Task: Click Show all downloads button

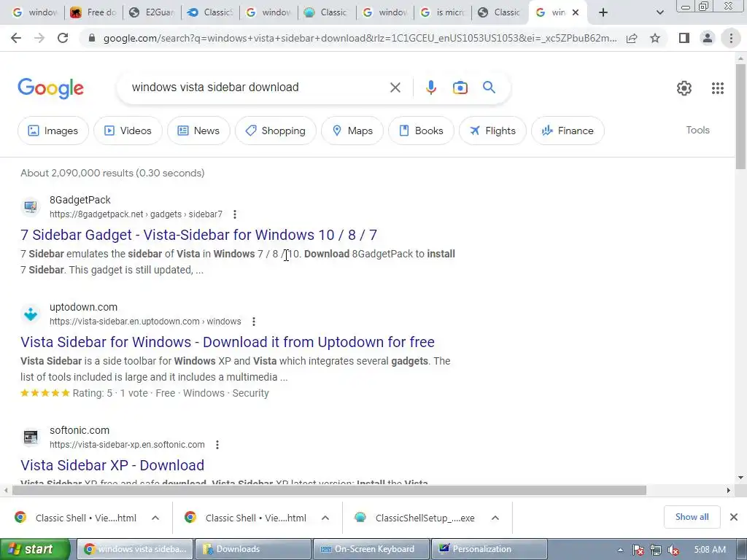Action: tap(692, 517)
